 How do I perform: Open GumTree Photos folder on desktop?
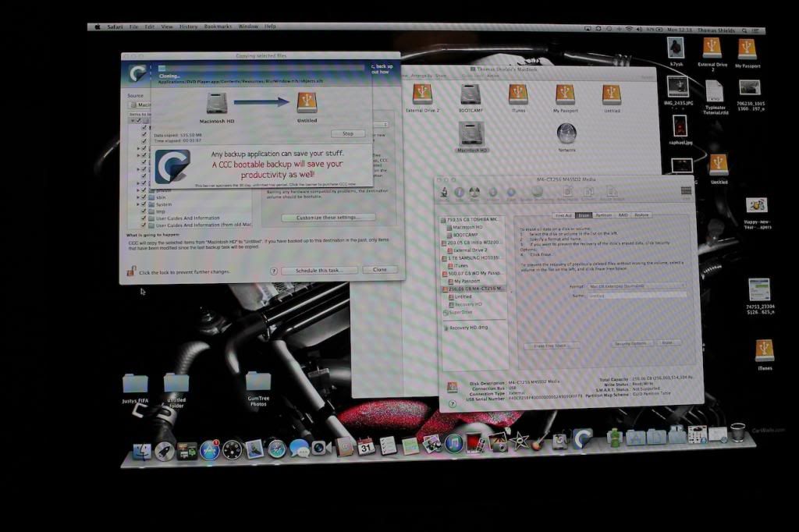pos(257,388)
